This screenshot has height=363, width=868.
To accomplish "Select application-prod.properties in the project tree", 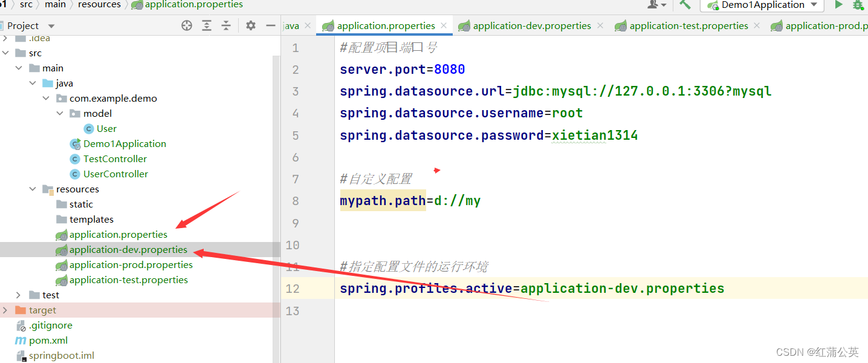I will coord(131,264).
